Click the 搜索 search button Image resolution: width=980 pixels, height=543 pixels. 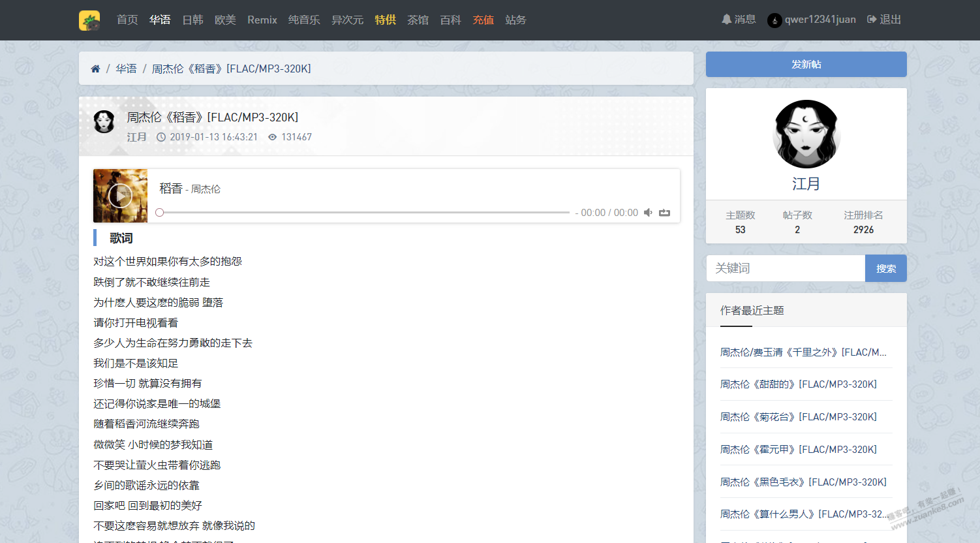(886, 268)
